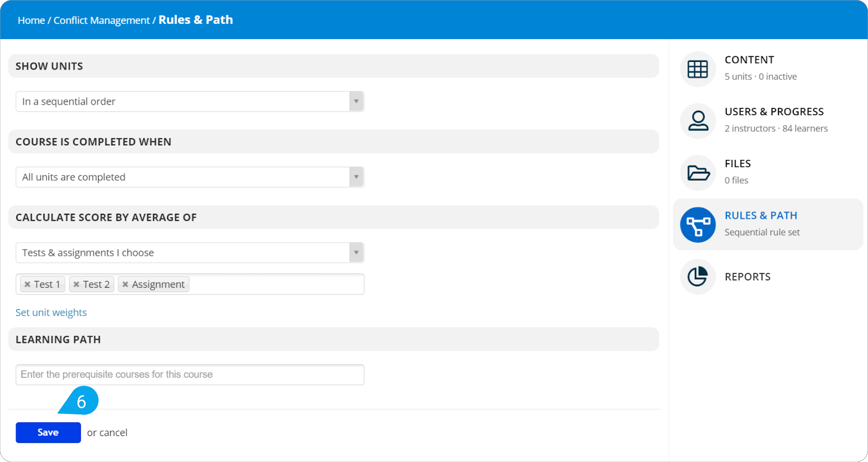Remove the Assignment tag
This screenshot has width=868, height=462.
coord(125,284)
